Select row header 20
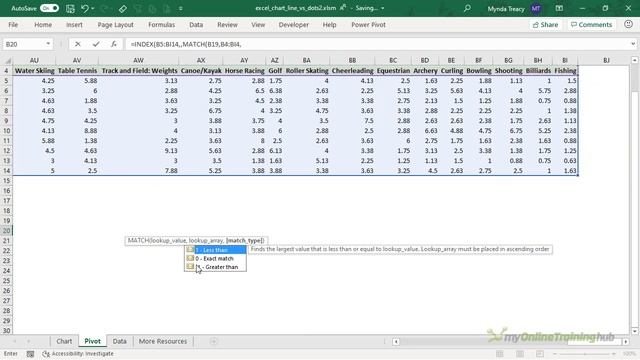Screen dimensions: 640x360 7,231
